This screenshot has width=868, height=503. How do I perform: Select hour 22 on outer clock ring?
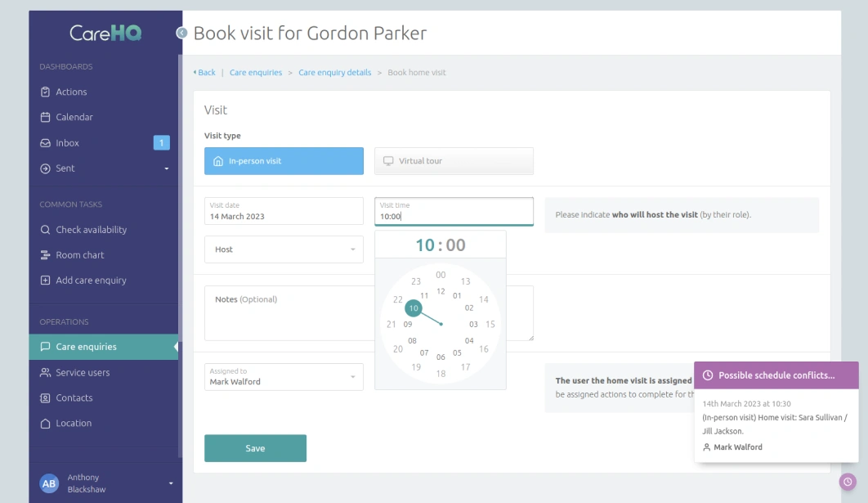coord(397,299)
